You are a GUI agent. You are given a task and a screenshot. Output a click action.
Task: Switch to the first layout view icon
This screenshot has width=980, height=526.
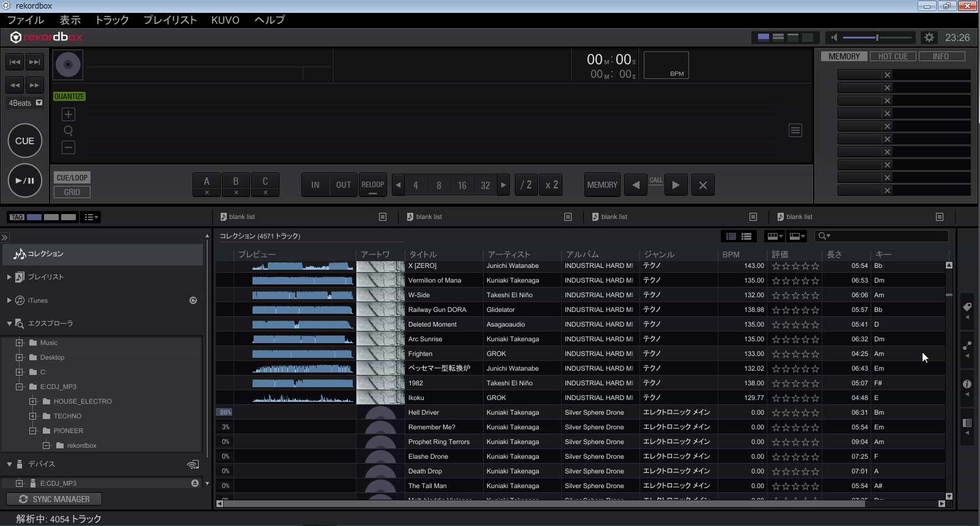point(764,37)
